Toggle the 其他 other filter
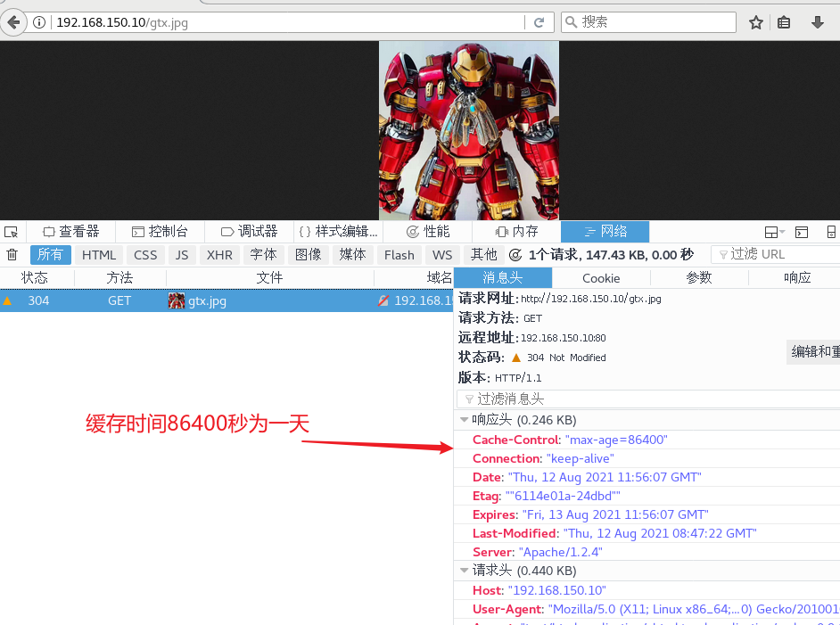840x625 pixels. [483, 254]
